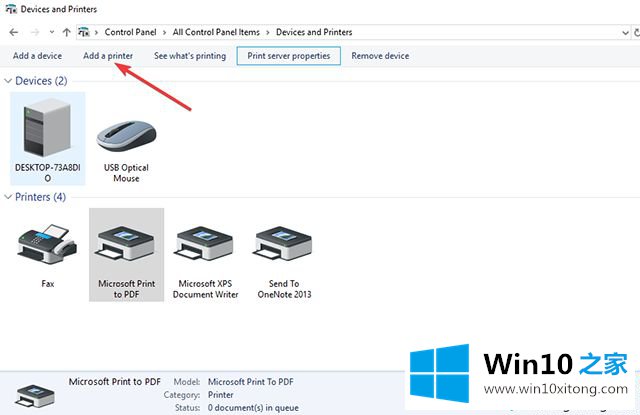
Task: Click the Model value Microsoft Print To PDF
Action: (x=251, y=382)
